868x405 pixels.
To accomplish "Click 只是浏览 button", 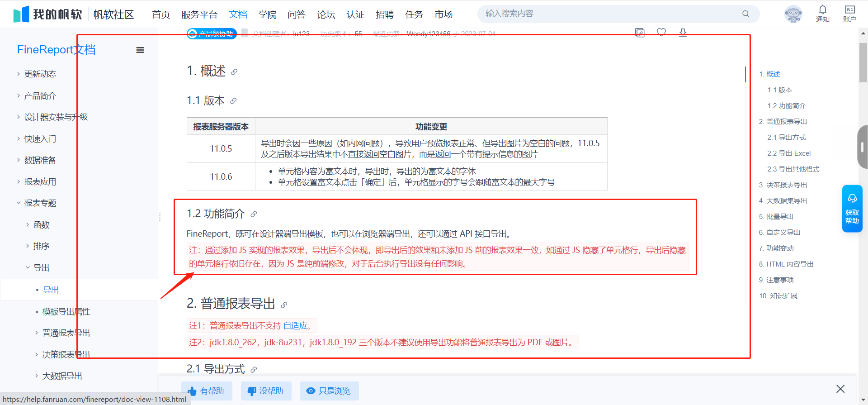I will click(329, 391).
